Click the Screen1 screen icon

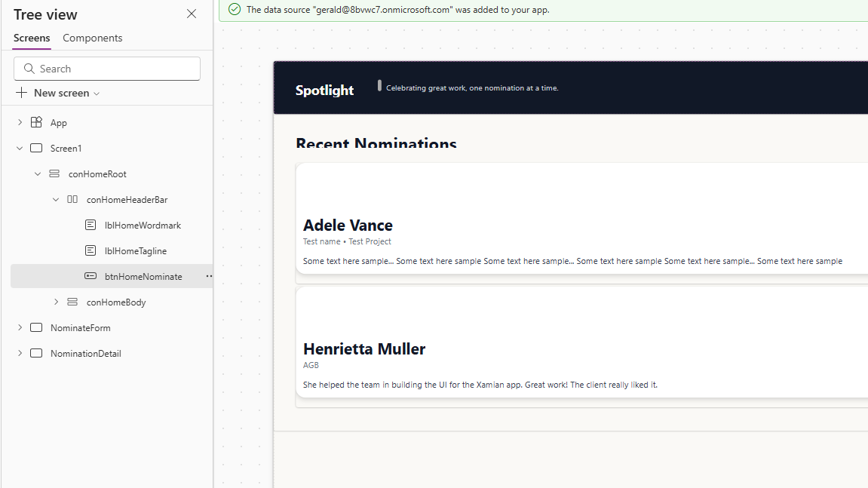tap(36, 148)
